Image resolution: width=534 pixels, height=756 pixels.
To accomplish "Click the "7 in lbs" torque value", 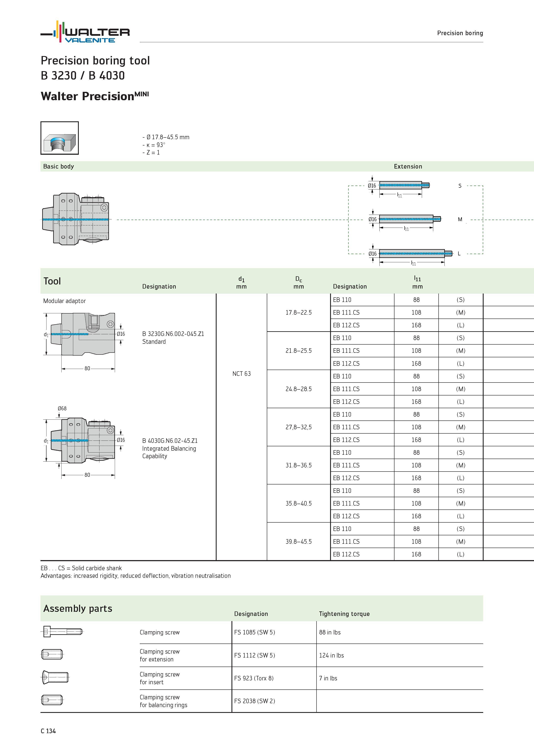I will [x=328, y=678].
